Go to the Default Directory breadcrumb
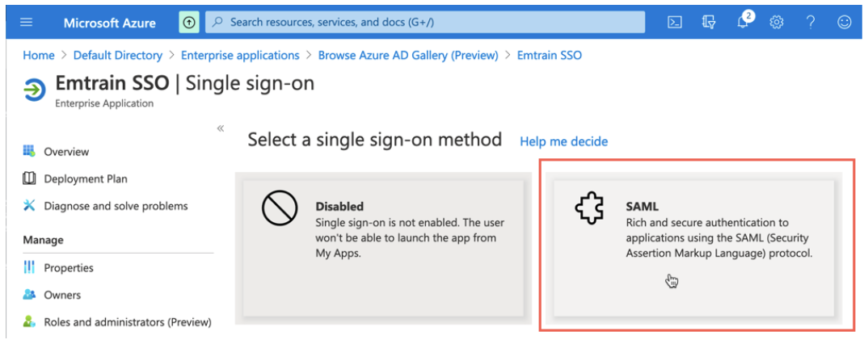Screen dimensions: 868x344 point(118,55)
